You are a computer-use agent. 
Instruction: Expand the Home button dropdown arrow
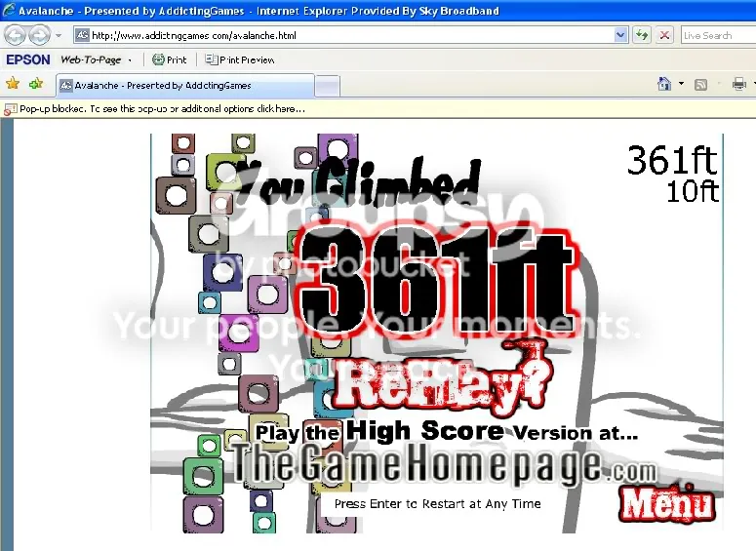(681, 84)
